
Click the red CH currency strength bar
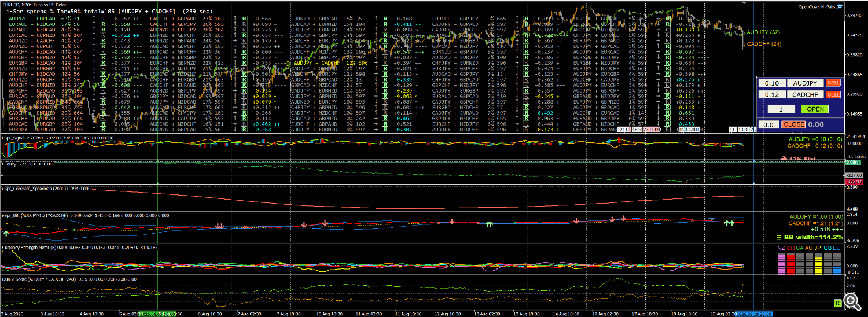point(790,263)
